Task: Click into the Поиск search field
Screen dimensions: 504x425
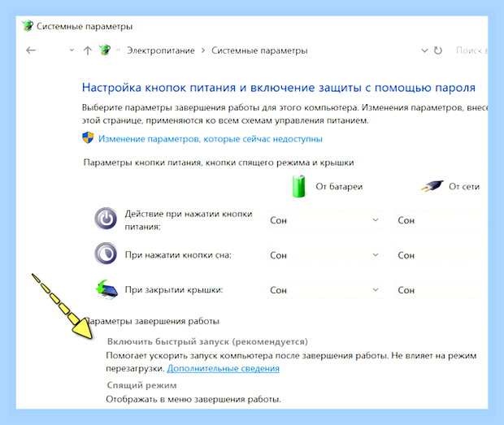Action: 471,50
